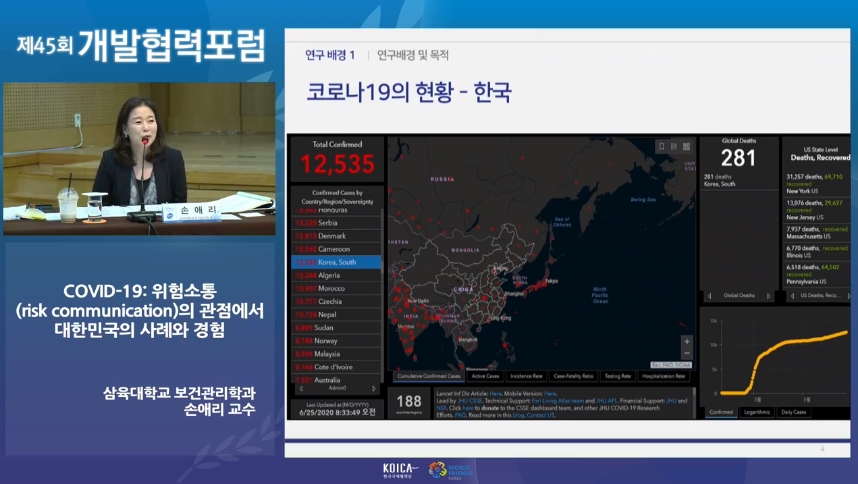Switch to Testing Rate map tab
Image resolution: width=858 pixels, height=484 pixels.
[x=618, y=376]
